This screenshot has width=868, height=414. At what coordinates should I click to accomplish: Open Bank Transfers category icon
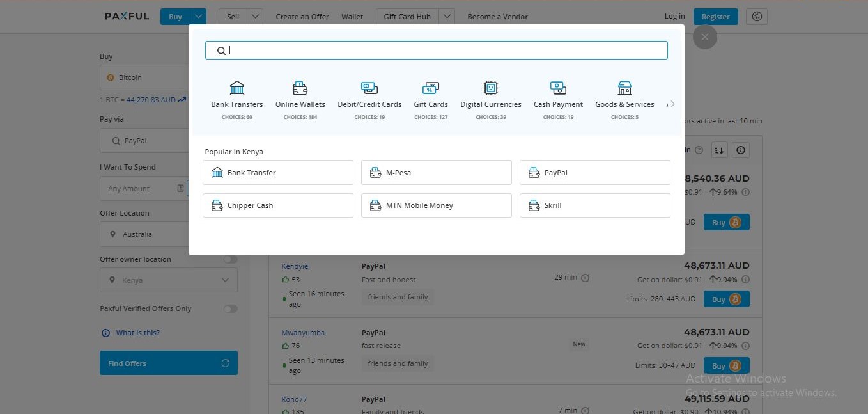(x=237, y=88)
